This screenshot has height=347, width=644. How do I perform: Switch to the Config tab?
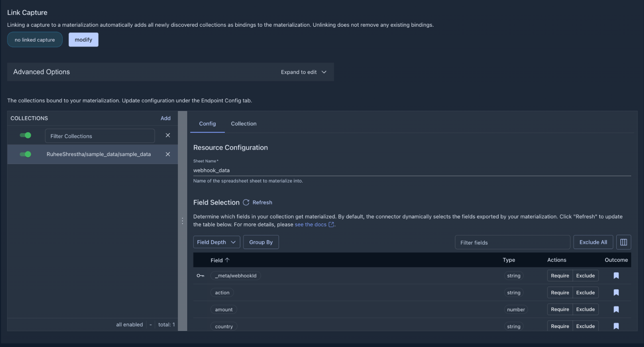[x=207, y=124]
